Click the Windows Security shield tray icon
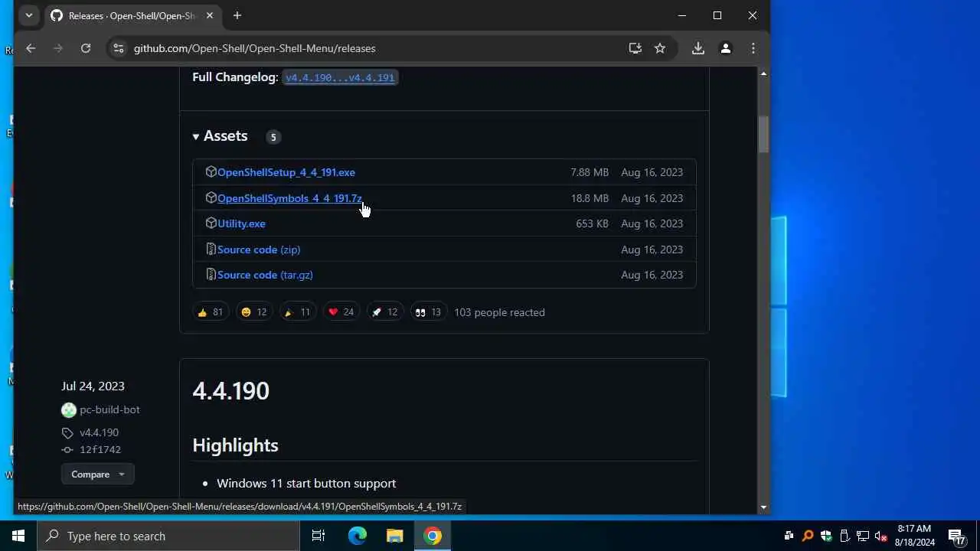The height and width of the screenshot is (551, 980). [825, 536]
